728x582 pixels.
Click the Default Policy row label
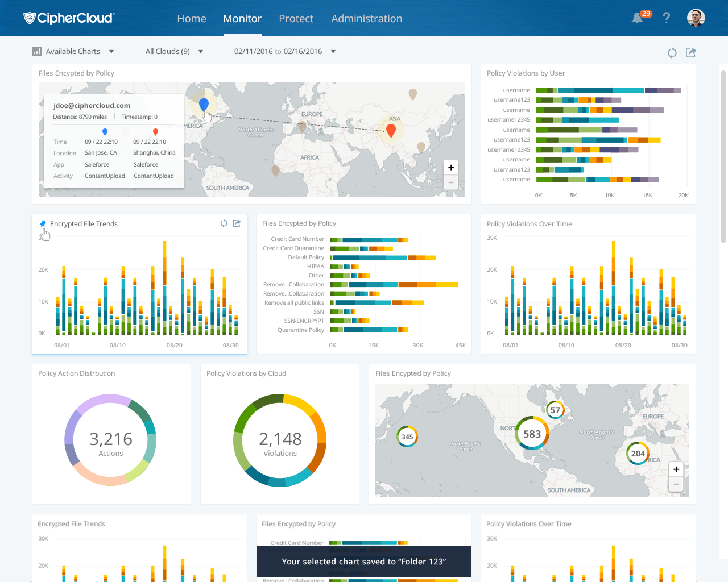[x=306, y=257]
